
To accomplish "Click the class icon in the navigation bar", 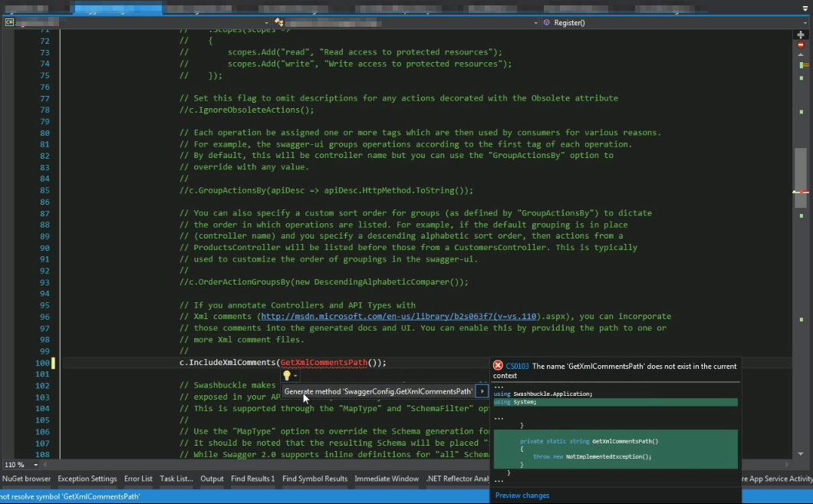I will [279, 22].
